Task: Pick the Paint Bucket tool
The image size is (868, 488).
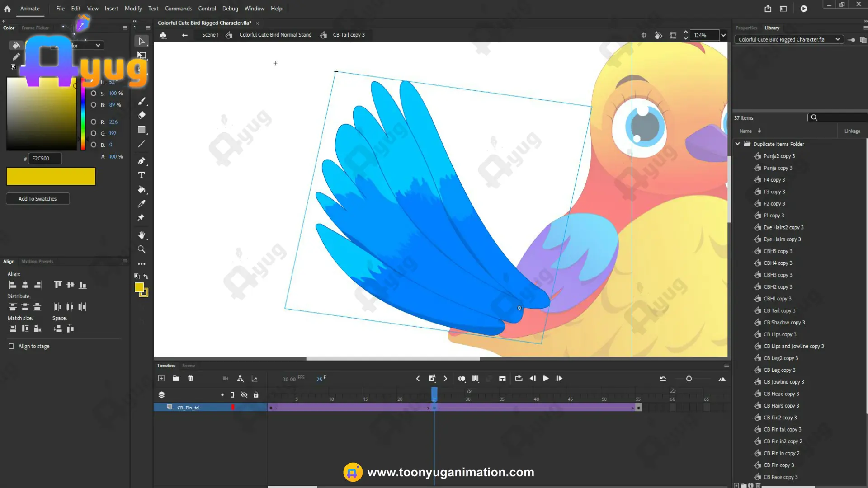Action: [142, 189]
